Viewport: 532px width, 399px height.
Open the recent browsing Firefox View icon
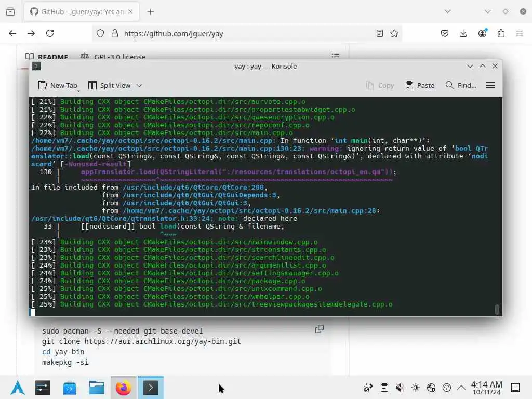[x=10, y=11]
